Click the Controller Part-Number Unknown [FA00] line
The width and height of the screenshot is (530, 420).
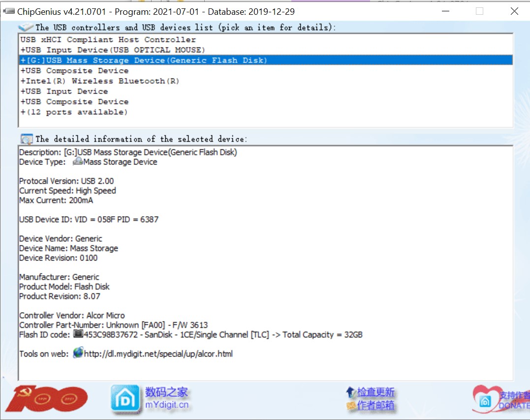[114, 325]
